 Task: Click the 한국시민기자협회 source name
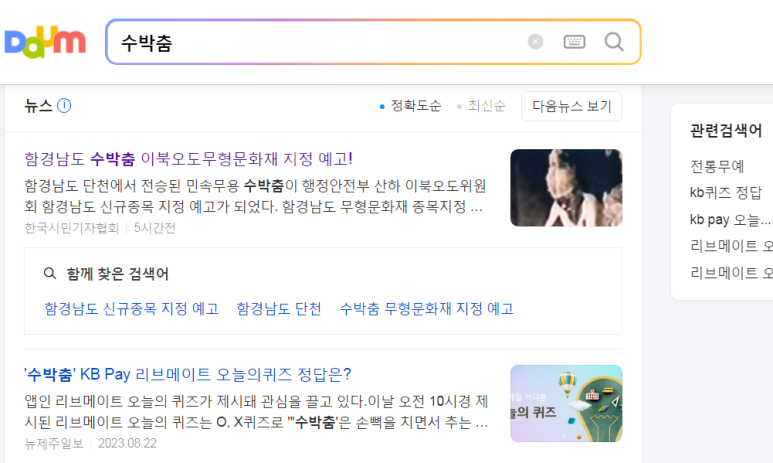[x=71, y=228]
